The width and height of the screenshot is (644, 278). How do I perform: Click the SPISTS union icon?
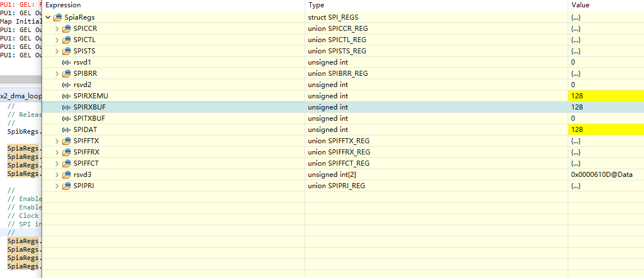(67, 51)
